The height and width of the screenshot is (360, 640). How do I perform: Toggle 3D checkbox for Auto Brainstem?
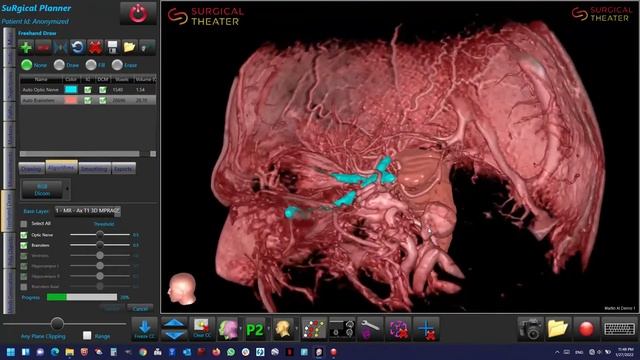click(x=87, y=100)
